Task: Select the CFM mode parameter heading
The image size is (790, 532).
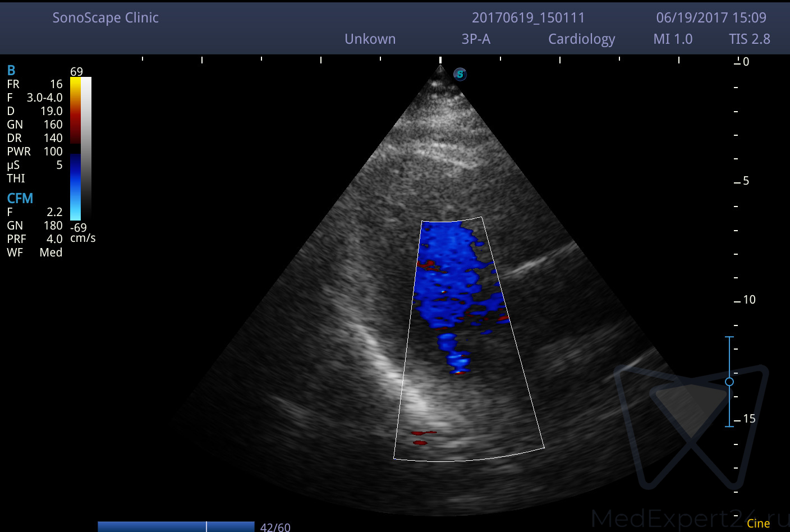Action: (x=20, y=199)
